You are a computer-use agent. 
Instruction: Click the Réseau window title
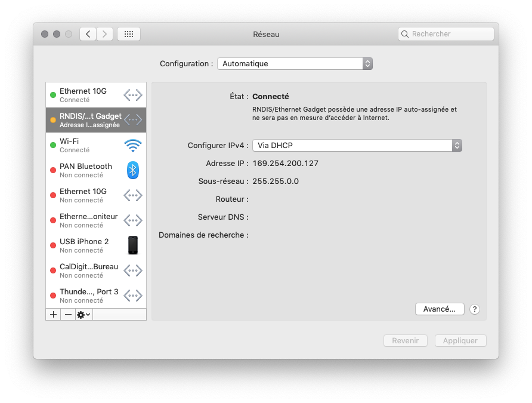click(x=266, y=34)
